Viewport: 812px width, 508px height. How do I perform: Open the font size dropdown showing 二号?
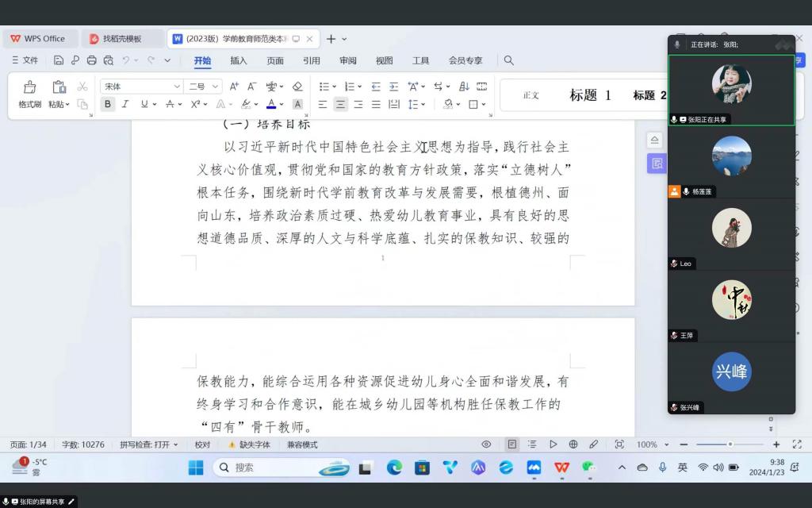click(204, 87)
